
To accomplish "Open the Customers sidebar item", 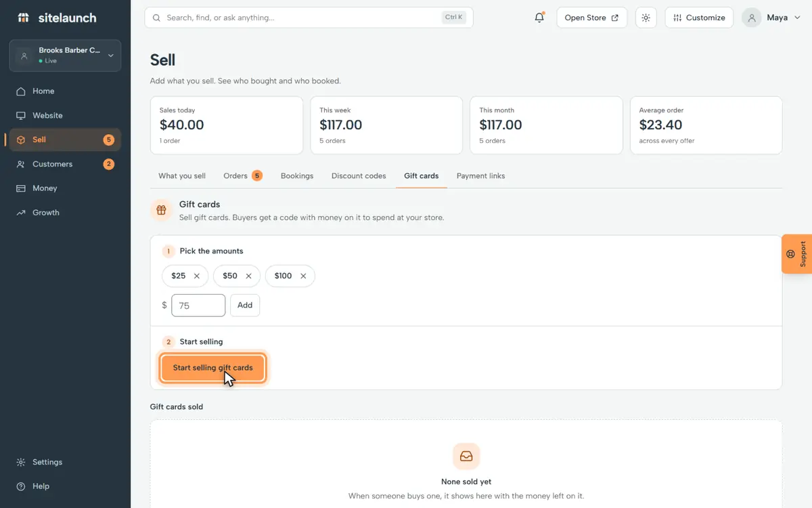I will (65, 165).
